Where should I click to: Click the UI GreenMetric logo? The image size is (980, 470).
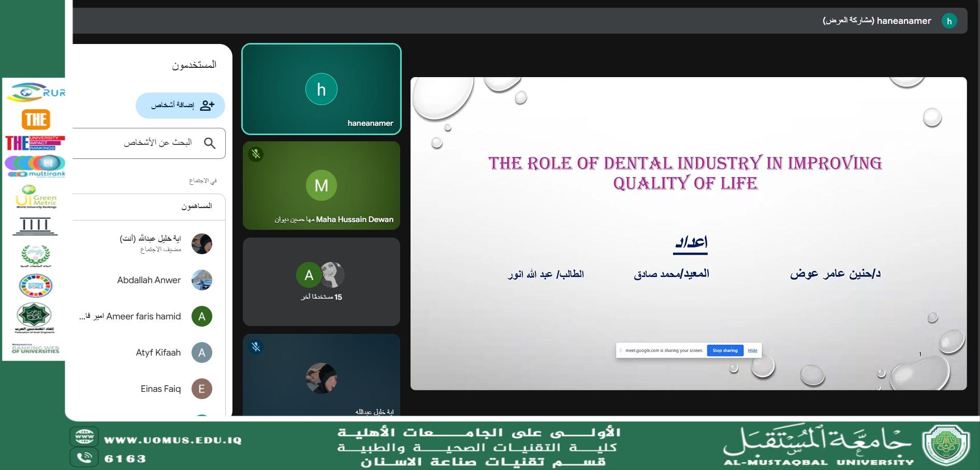coord(36,197)
